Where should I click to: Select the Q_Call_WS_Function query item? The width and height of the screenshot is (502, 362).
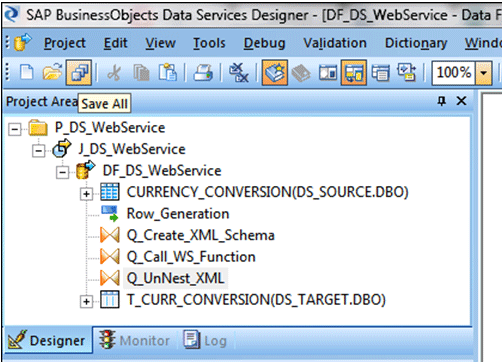coord(191,257)
